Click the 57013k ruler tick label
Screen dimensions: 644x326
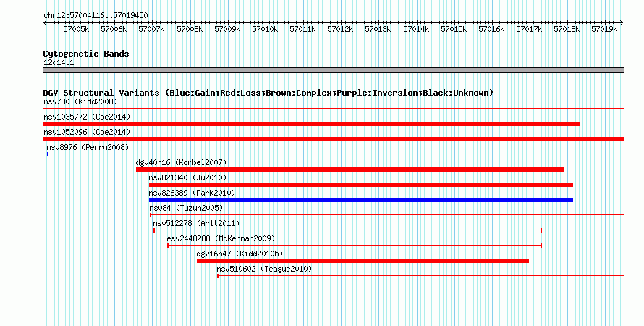378,29
